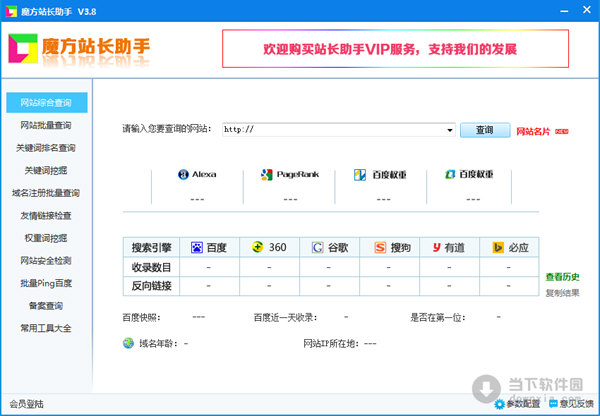Screen dimensions: 600x416
Task: Open 域名注册批量查询 in the sidebar
Action: click(x=46, y=193)
